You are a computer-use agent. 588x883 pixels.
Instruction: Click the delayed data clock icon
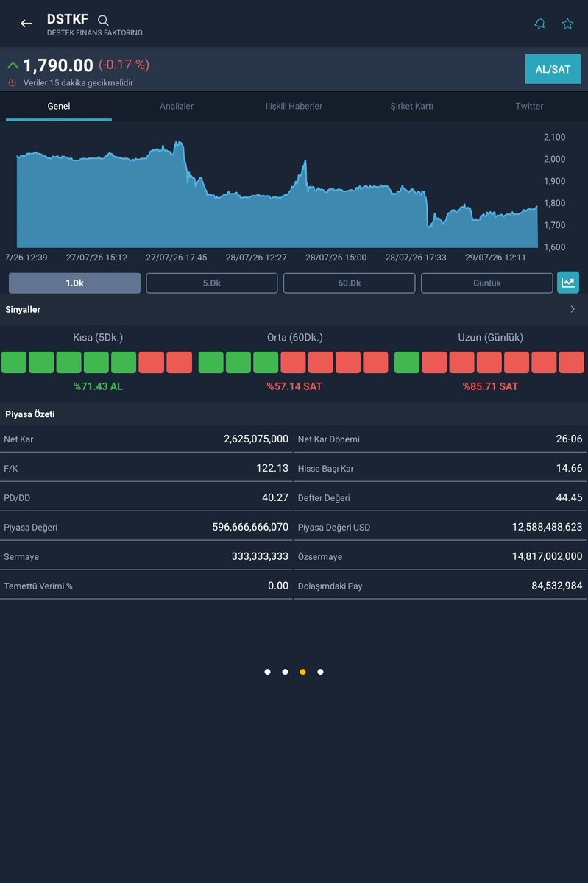click(x=12, y=83)
